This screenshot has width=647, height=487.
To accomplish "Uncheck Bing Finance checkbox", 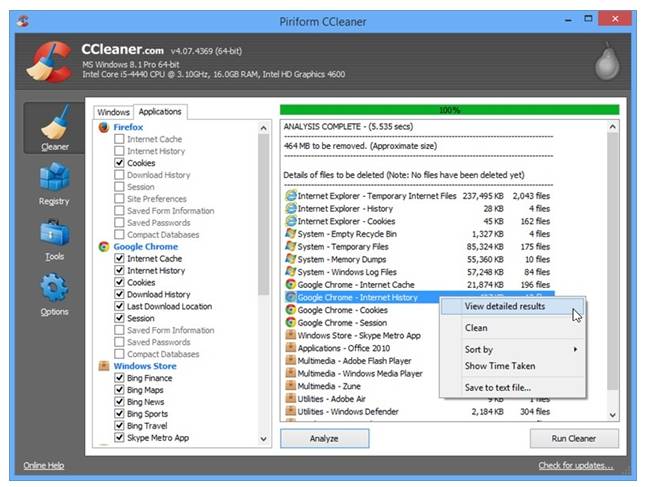I will click(119, 378).
